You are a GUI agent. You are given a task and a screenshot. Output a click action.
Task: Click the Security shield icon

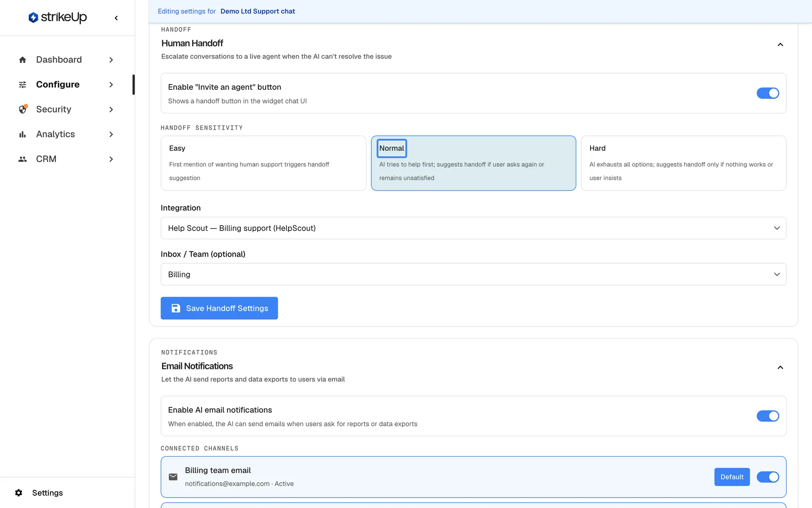[23, 109]
